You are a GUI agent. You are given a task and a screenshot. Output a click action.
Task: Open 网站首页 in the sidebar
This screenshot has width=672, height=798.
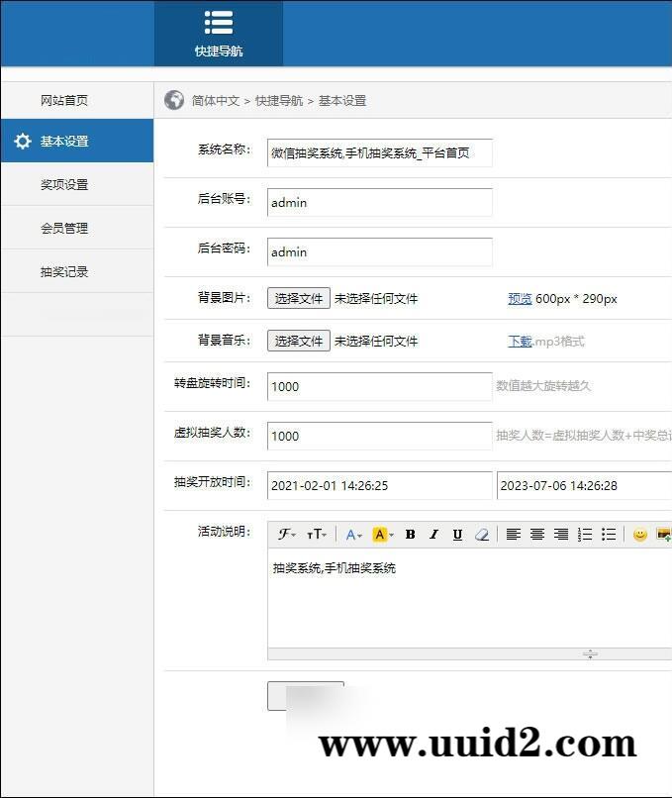tap(64, 100)
